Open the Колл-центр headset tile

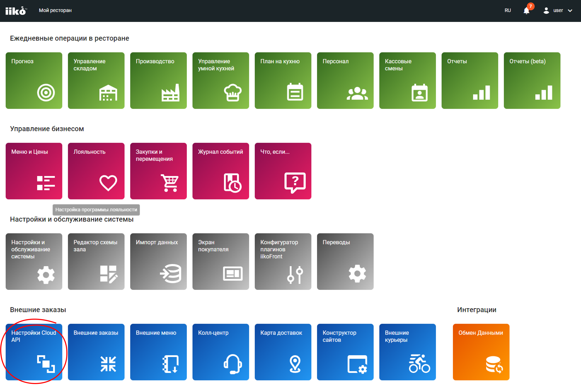point(220,352)
